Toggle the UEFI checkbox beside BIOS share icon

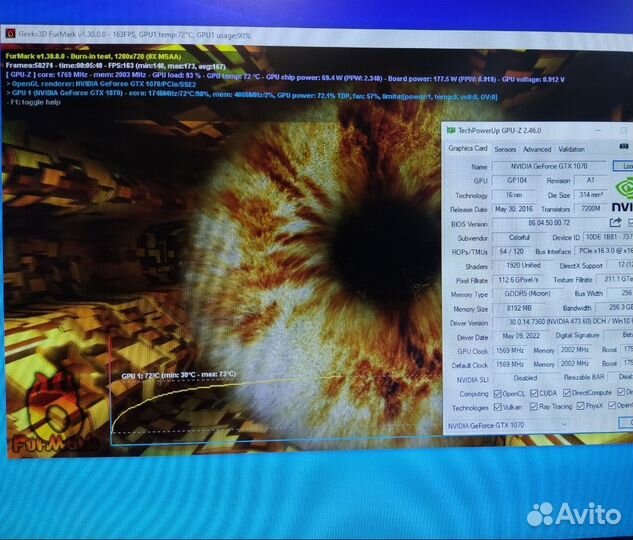(630, 222)
